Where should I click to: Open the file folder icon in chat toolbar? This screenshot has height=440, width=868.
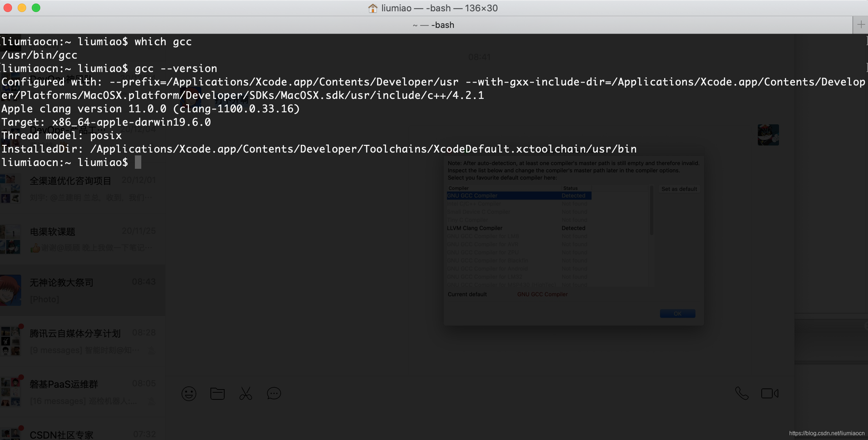click(x=217, y=393)
